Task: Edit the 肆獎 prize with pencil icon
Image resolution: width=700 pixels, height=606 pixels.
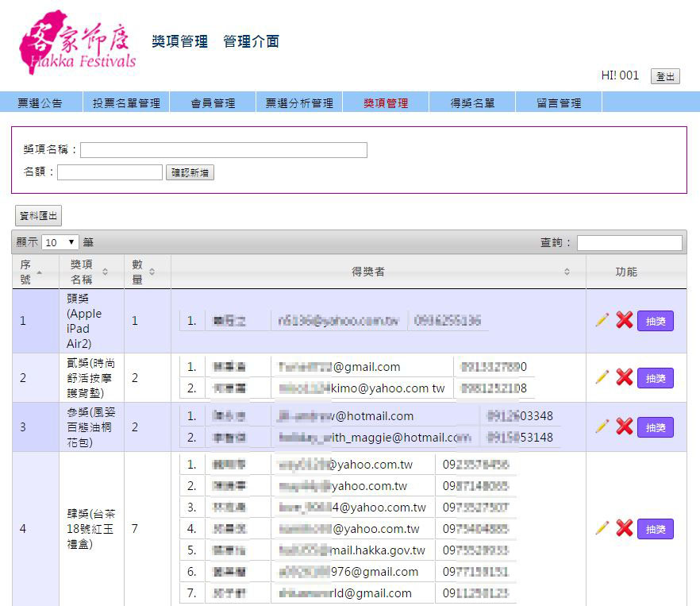Action: point(602,528)
